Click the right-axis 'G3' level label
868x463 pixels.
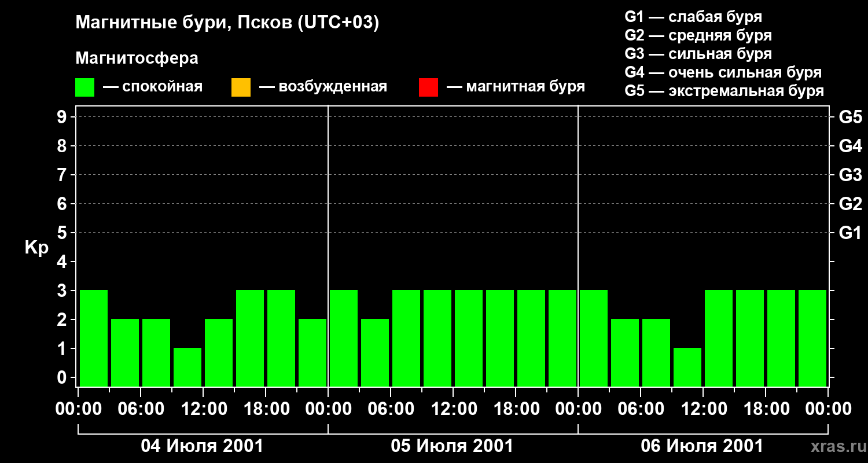tap(850, 175)
